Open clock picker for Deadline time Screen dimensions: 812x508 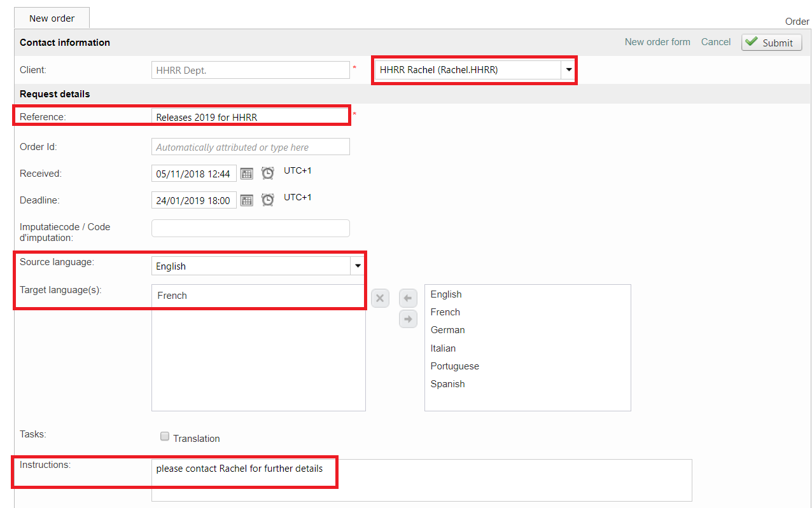coord(268,200)
